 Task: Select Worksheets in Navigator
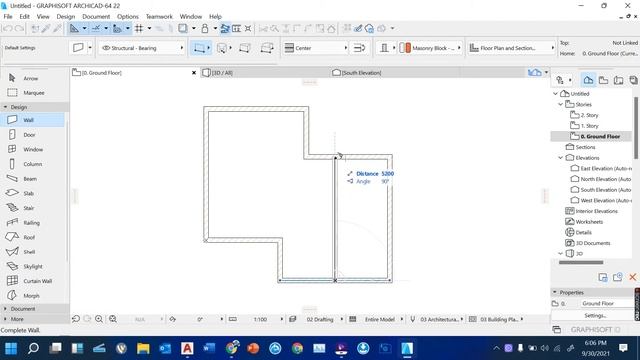tap(589, 222)
